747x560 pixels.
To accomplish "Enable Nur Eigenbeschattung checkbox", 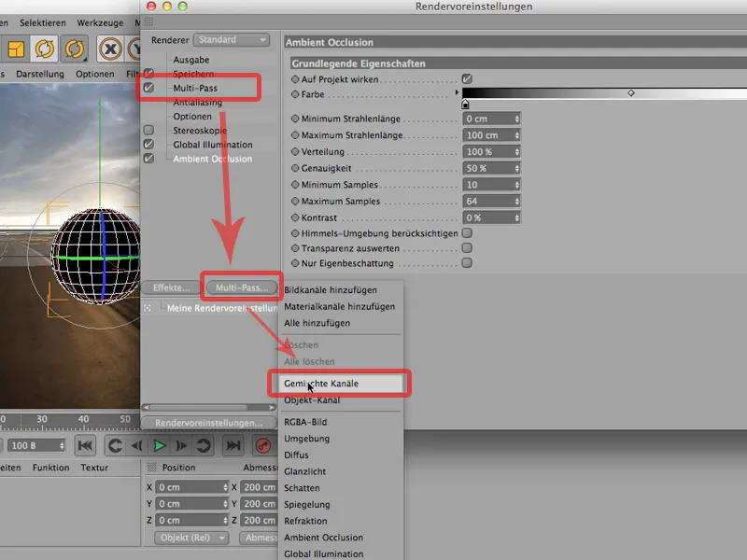I will 467,263.
